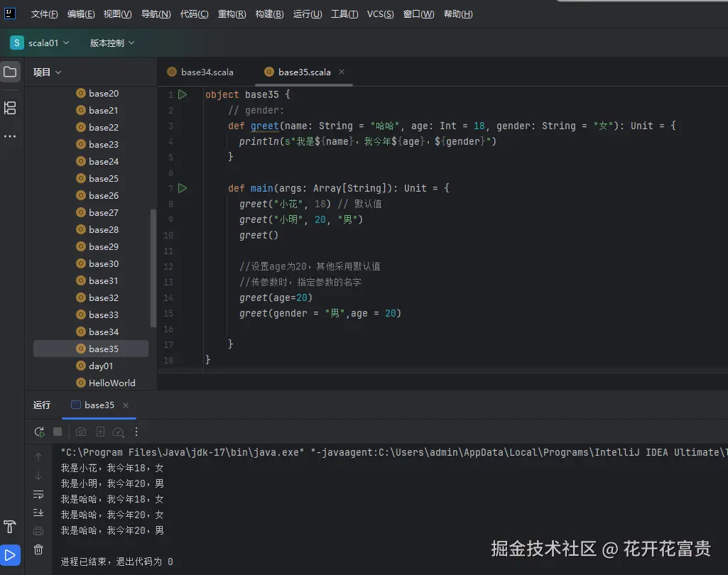Open the 代码(C) menu
The width and height of the screenshot is (728, 575).
pos(195,14)
